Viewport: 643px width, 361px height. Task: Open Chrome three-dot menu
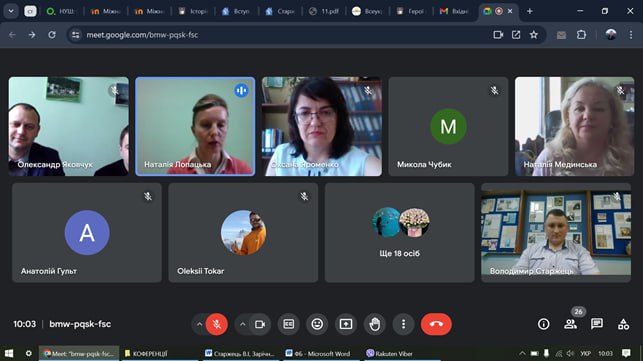tap(631, 35)
